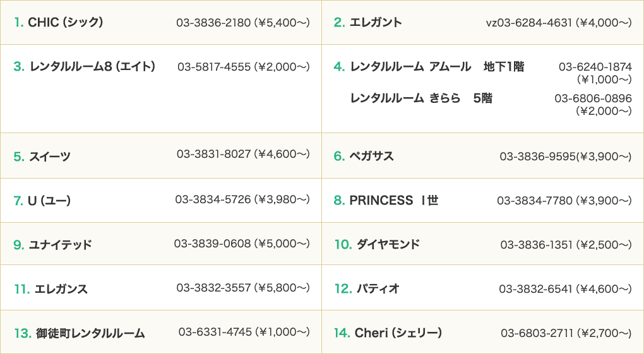644x354 pixels.
Task: Click the ペガサス entry
Action: pyautogui.click(x=371, y=156)
